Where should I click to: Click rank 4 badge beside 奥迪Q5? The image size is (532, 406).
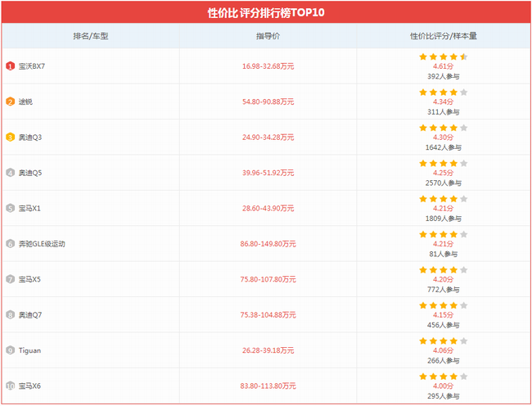click(x=10, y=173)
